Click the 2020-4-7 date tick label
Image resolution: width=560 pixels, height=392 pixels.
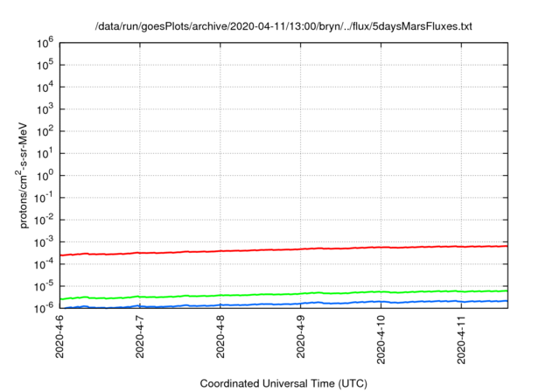[x=140, y=336]
